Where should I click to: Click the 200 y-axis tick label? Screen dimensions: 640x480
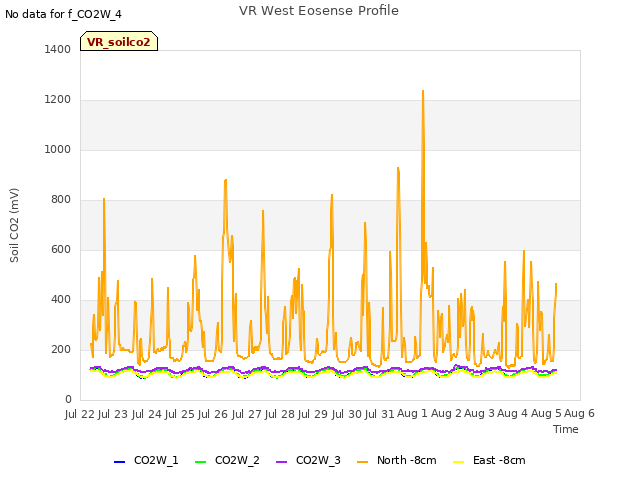click(x=61, y=349)
